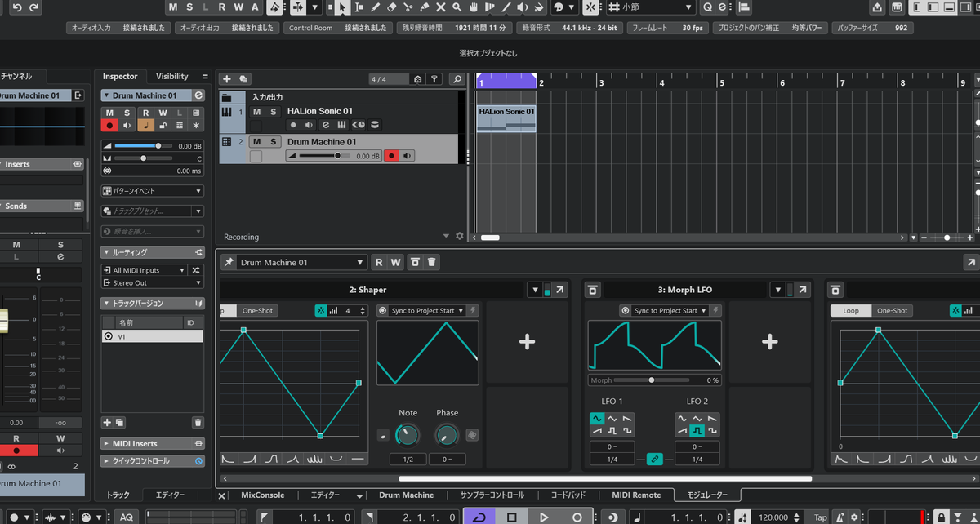Open the Stereo Out routing dropdown

[152, 283]
